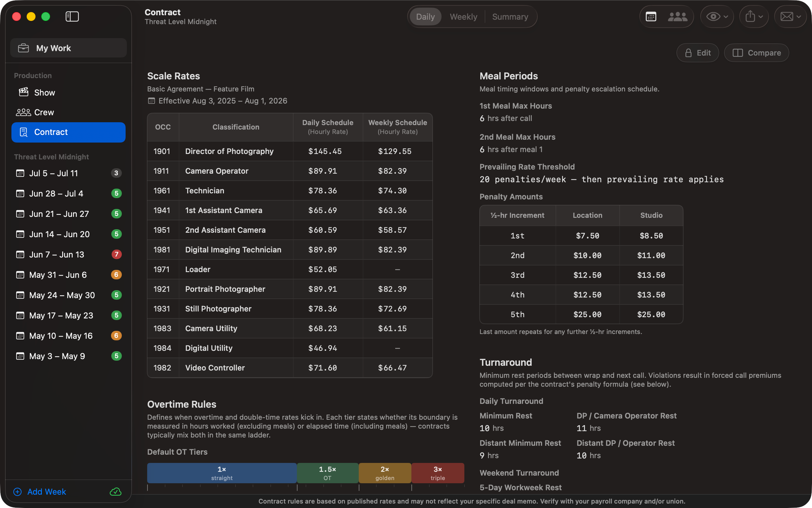Viewport: 812px width, 508px height.
Task: Click calendar icon for May 24 – May 30
Action: coord(20,295)
